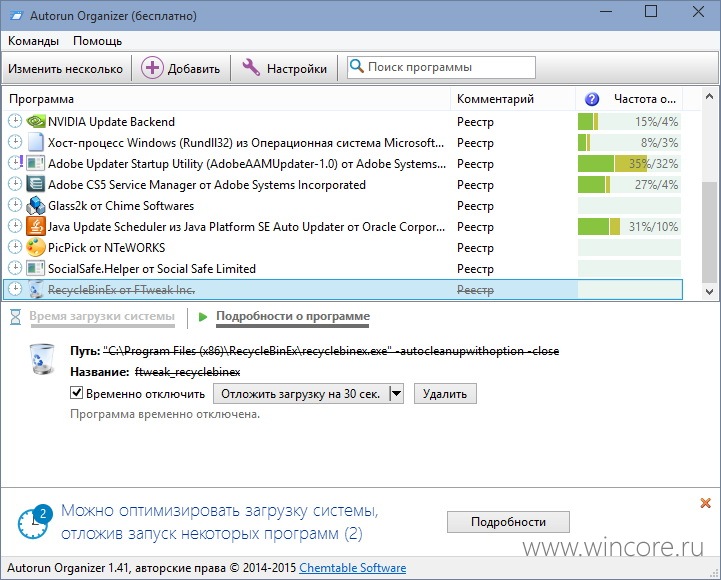The image size is (721, 580).
Task: Click the warning clock icon on the Adobe Updater row
Action: (16, 163)
